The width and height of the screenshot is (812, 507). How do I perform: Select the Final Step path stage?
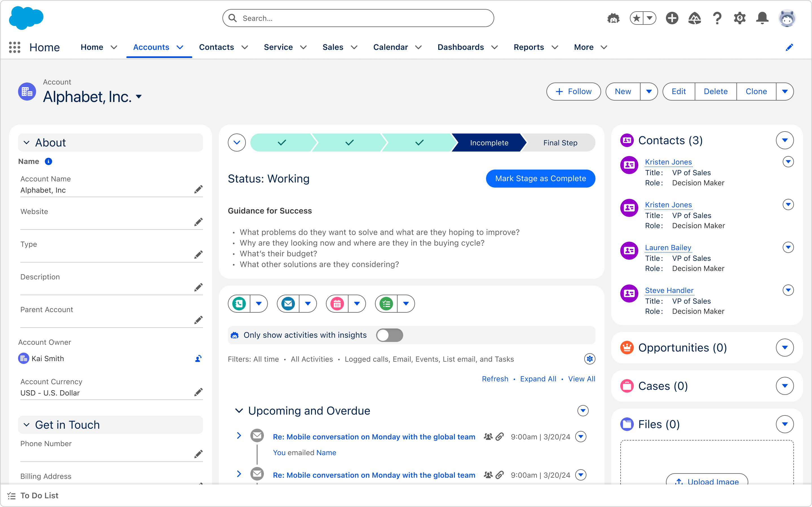(x=560, y=143)
